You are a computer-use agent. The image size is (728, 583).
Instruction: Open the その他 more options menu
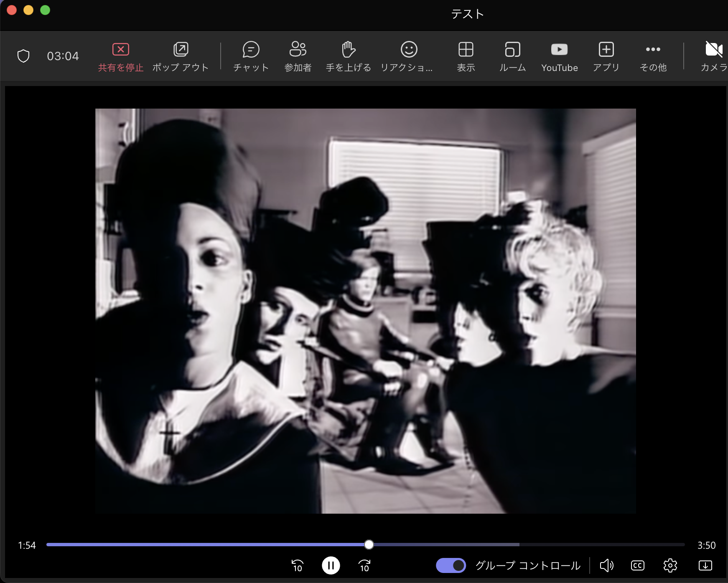[653, 57]
